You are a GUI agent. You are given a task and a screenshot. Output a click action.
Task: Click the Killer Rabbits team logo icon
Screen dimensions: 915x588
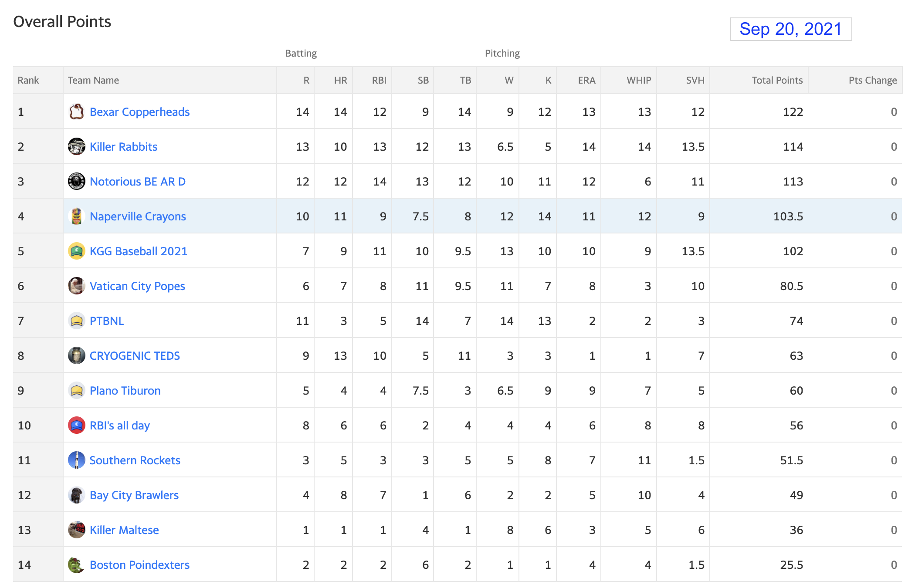[x=76, y=146]
